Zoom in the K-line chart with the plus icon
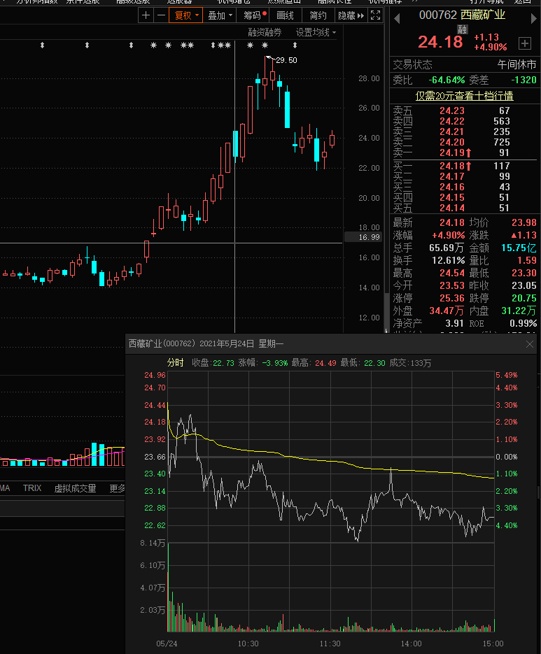 point(146,15)
